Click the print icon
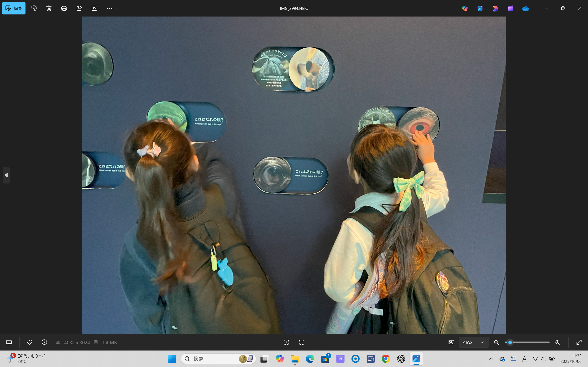This screenshot has width=588, height=367. tap(64, 8)
